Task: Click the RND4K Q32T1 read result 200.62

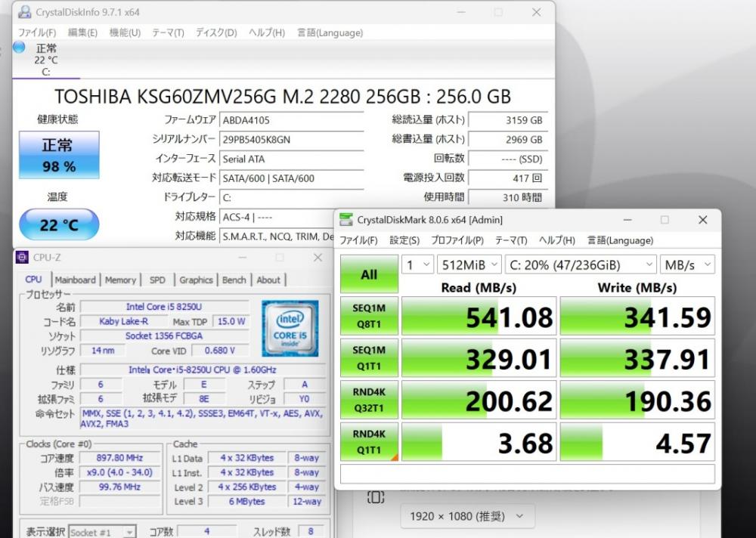Action: pyautogui.click(x=479, y=400)
